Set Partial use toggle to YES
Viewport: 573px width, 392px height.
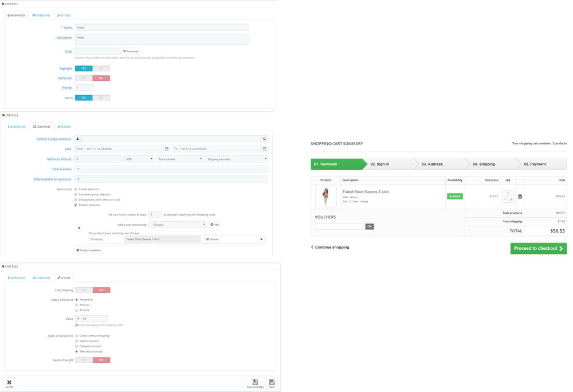(x=84, y=78)
